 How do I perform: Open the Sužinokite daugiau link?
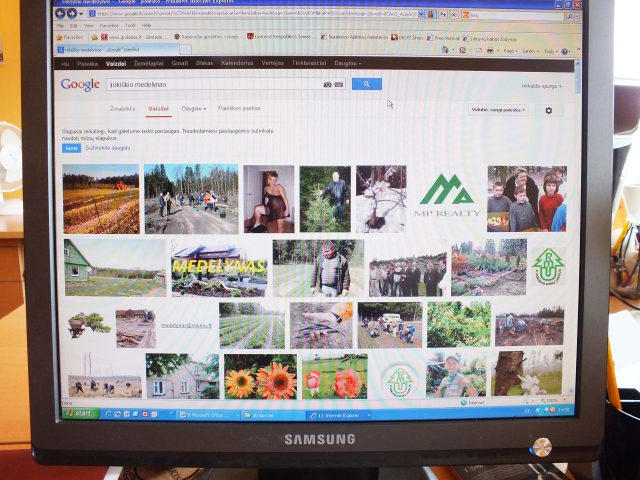point(107,148)
